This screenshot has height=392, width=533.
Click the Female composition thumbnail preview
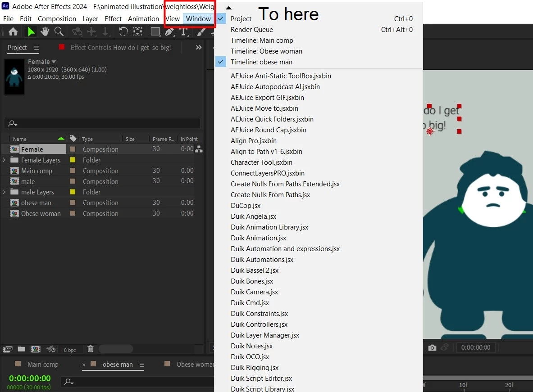(14, 77)
